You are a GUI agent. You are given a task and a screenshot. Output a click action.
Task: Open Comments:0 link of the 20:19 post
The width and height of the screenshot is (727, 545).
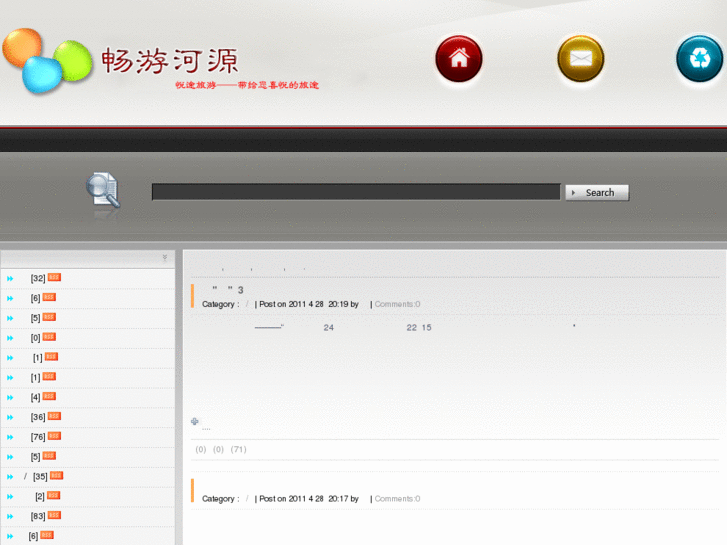point(397,304)
